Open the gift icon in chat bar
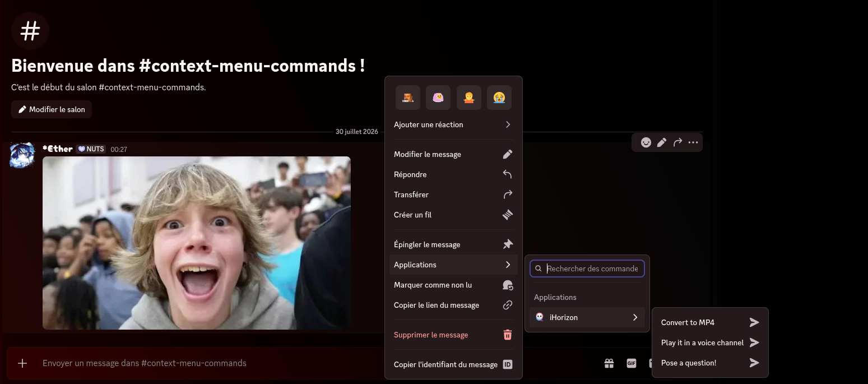Viewport: 868px width, 384px height. (609, 363)
